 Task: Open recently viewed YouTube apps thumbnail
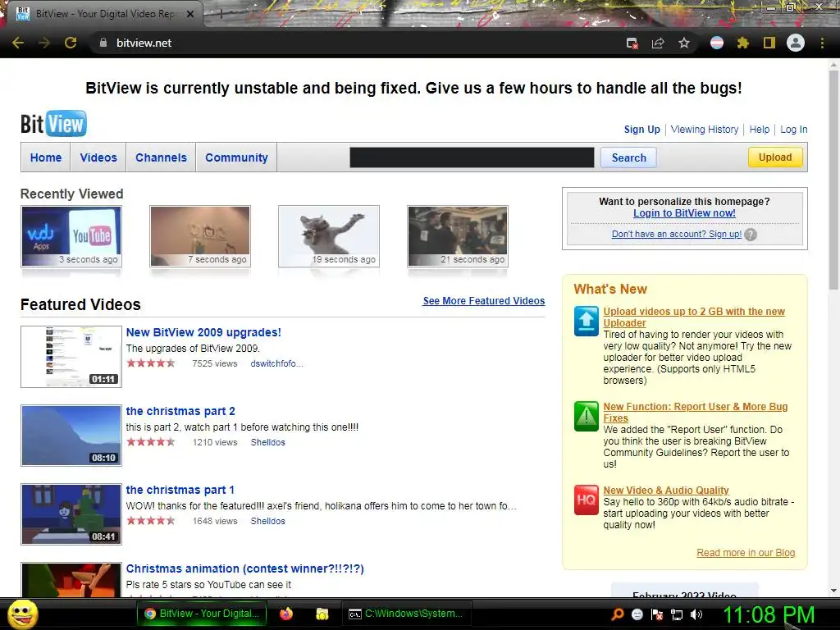[71, 236]
